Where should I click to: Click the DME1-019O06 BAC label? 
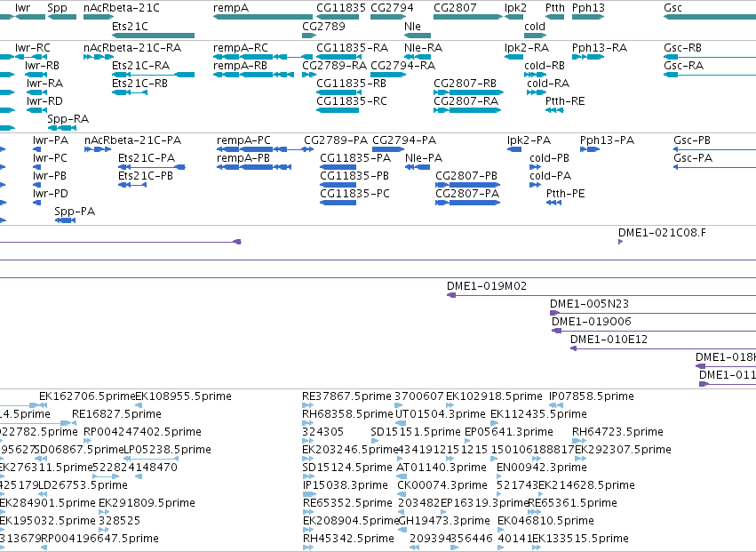591,322
